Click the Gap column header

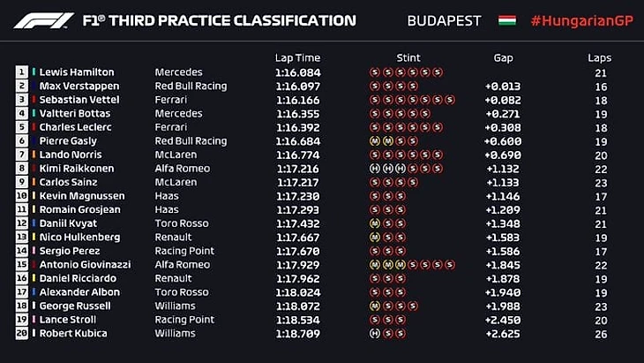pos(503,57)
